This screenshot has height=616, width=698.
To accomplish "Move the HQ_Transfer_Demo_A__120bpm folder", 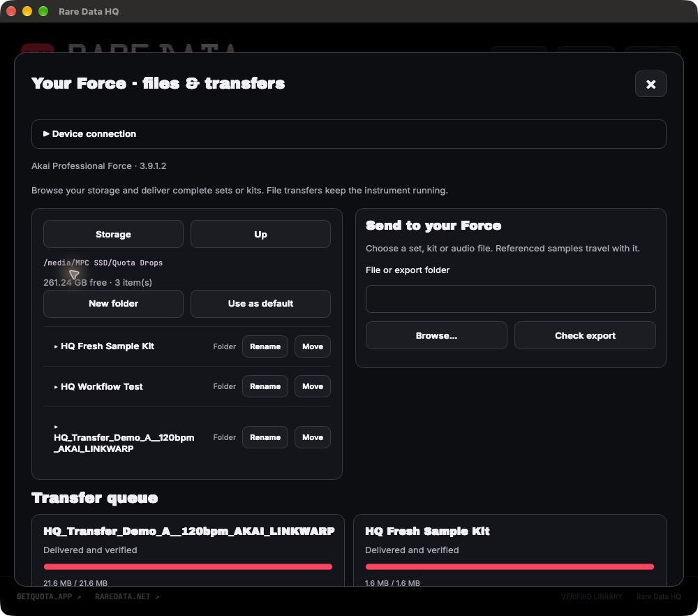I will click(x=313, y=437).
